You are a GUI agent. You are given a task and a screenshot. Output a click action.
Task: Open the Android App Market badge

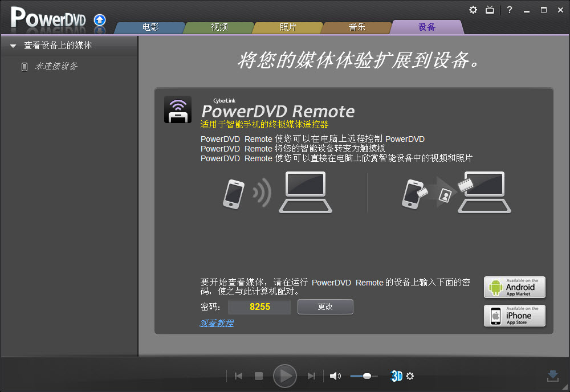pos(514,287)
